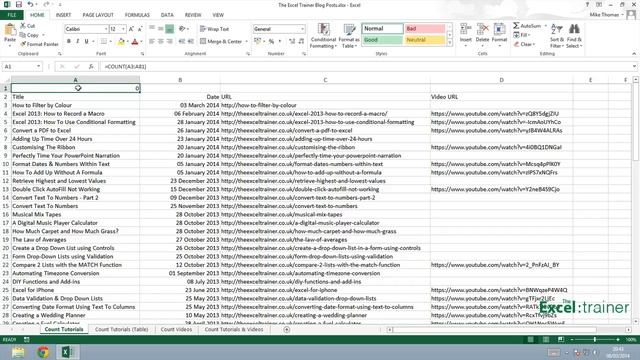640x360 pixels.
Task: Open Chrome from the taskbar
Action: 43,352
